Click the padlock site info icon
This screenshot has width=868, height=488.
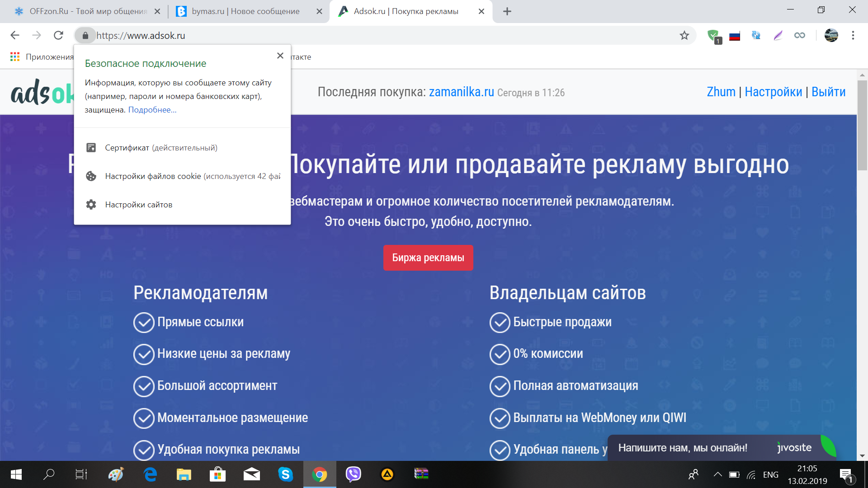[x=85, y=35]
